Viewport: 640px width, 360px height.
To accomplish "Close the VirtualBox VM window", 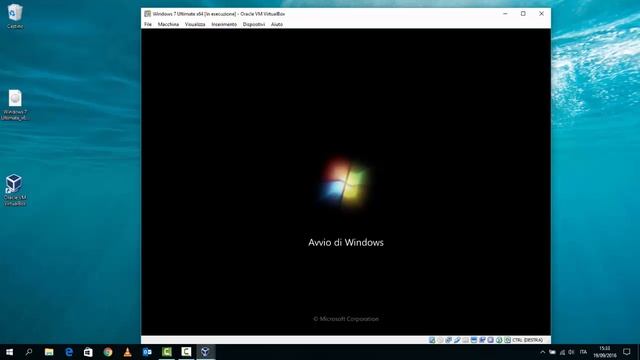I will tap(542, 14).
